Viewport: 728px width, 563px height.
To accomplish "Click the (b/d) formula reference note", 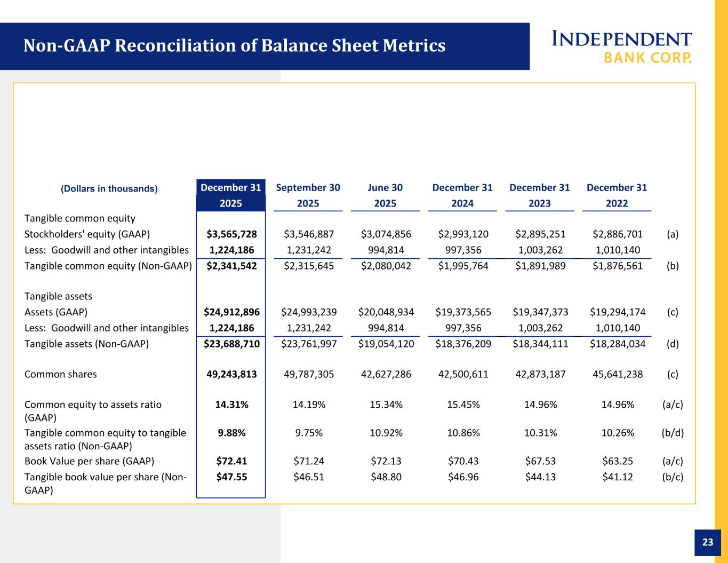I will 673,433.
